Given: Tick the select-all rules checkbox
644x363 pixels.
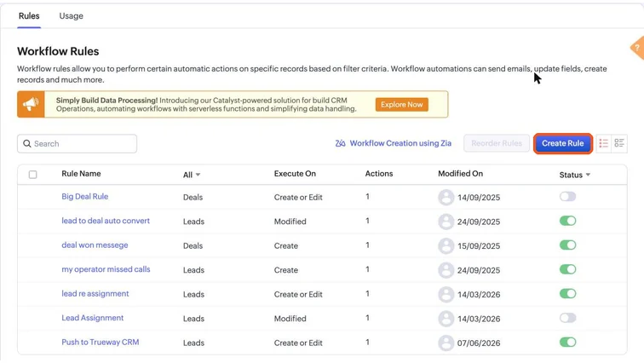Looking at the screenshot, I should pos(33,175).
